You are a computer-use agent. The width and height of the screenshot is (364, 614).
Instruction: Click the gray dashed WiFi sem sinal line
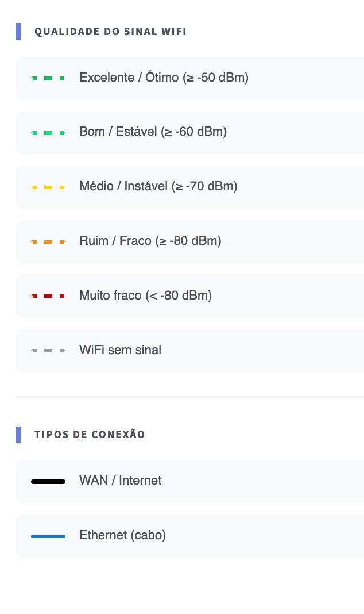pyautogui.click(x=48, y=351)
